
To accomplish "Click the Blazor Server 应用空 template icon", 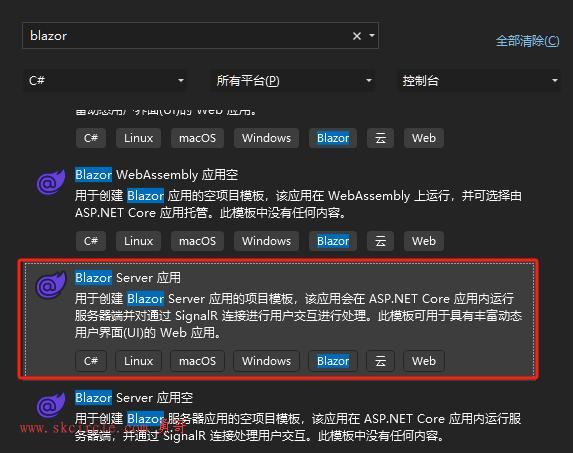I will click(51, 404).
